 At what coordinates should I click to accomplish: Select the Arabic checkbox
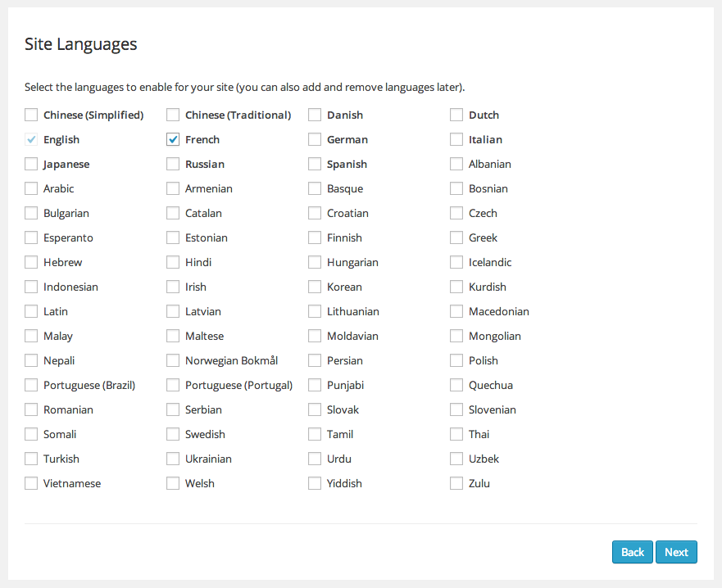point(31,189)
